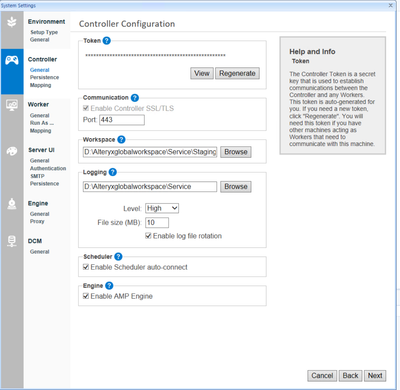Select the Controller gamepad icon

12,60
